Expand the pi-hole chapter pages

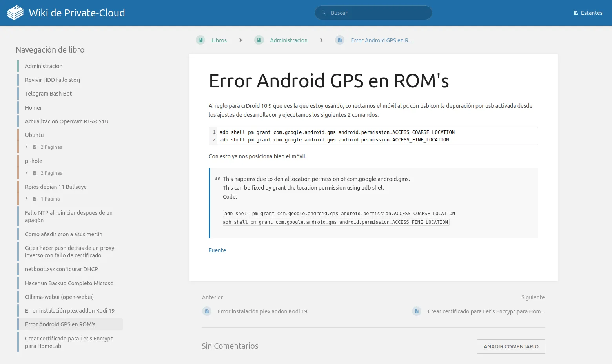pyautogui.click(x=27, y=173)
